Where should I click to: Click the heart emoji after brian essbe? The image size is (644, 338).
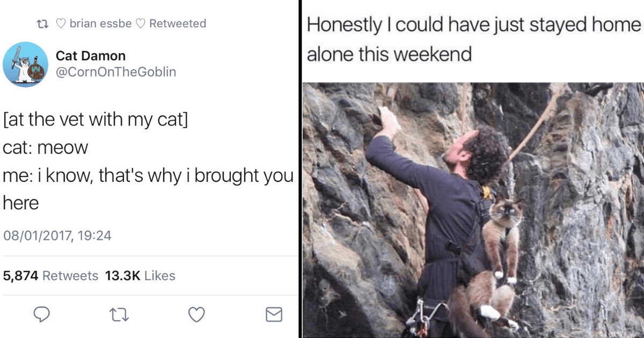click(x=141, y=24)
